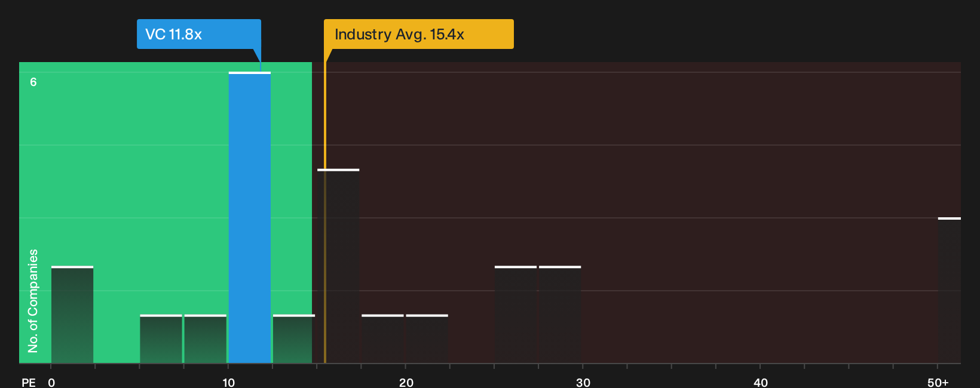Click the '50+' x-axis tick label
Image resolution: width=980 pixels, height=388 pixels.
(x=938, y=383)
